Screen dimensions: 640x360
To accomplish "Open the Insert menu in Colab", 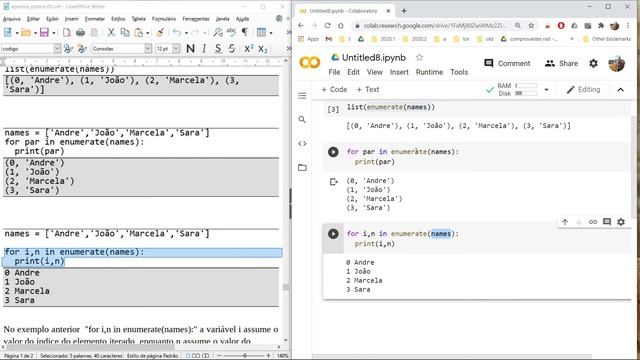I will (x=399, y=72).
